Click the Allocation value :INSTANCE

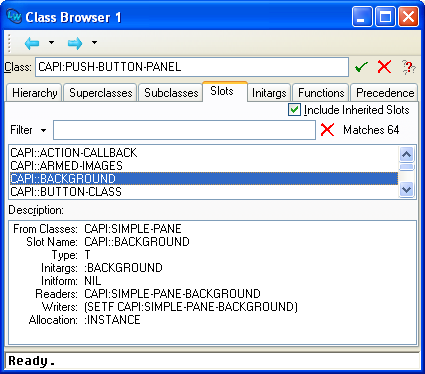click(x=112, y=320)
